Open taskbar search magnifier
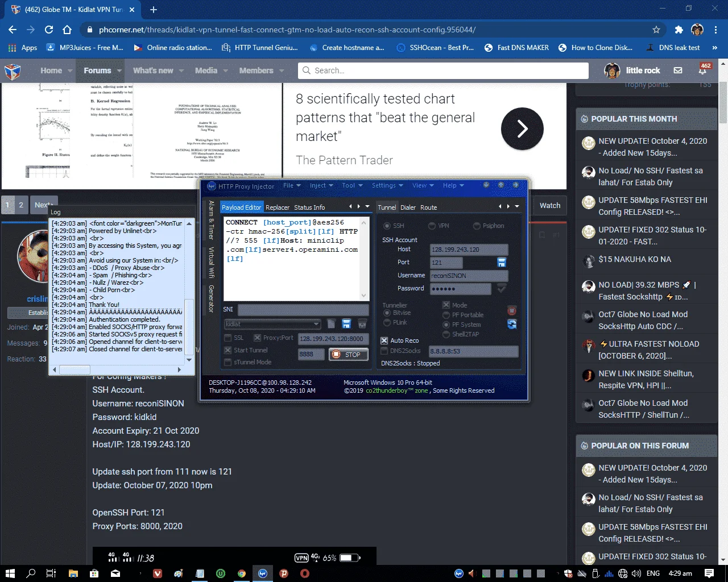Viewport: 728px width, 582px height. (x=31, y=573)
